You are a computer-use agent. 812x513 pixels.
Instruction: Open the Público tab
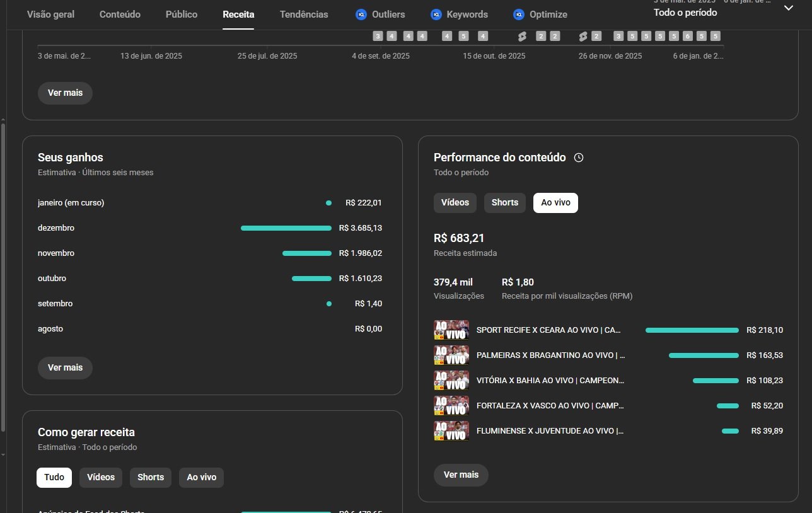[182, 14]
